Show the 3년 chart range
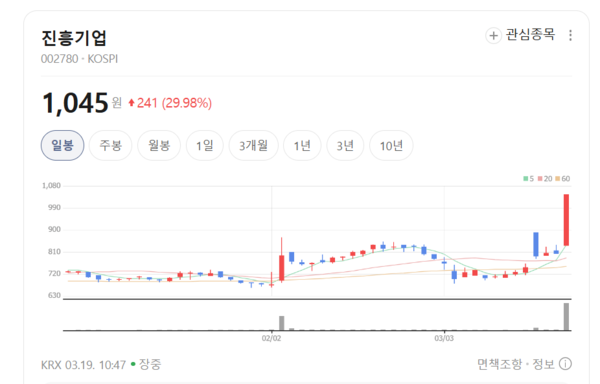 (x=345, y=145)
